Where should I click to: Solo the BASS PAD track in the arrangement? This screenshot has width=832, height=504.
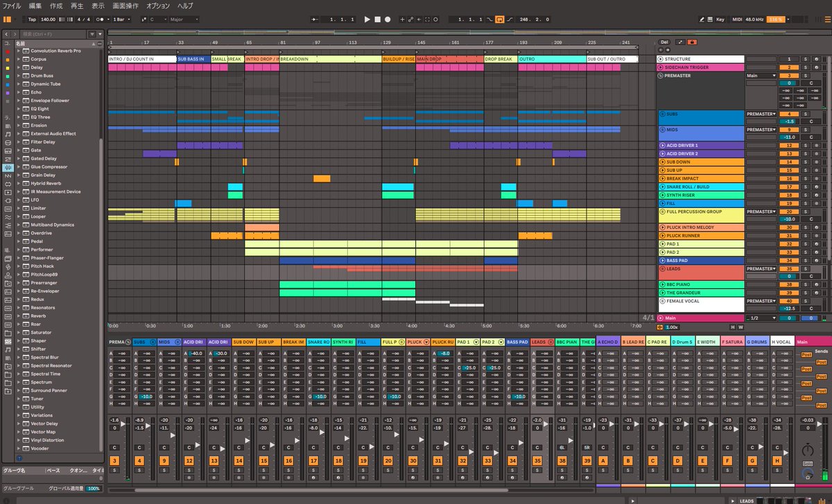coord(805,261)
